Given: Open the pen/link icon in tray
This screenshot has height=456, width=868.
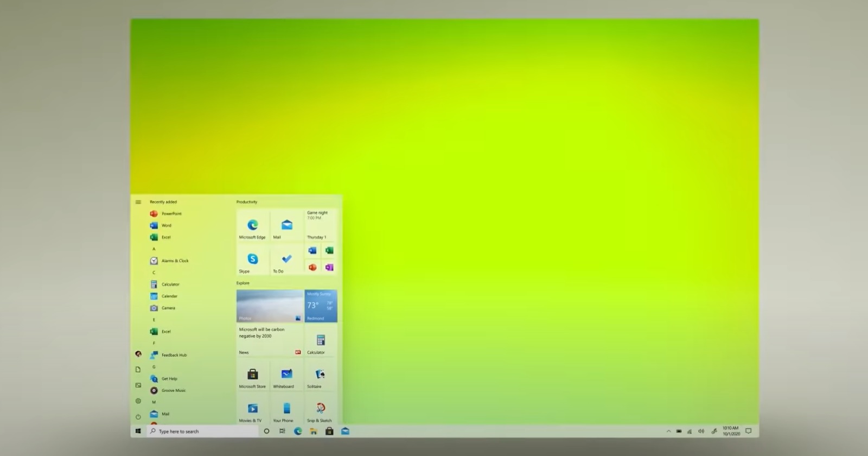Looking at the screenshot, I should (x=714, y=432).
